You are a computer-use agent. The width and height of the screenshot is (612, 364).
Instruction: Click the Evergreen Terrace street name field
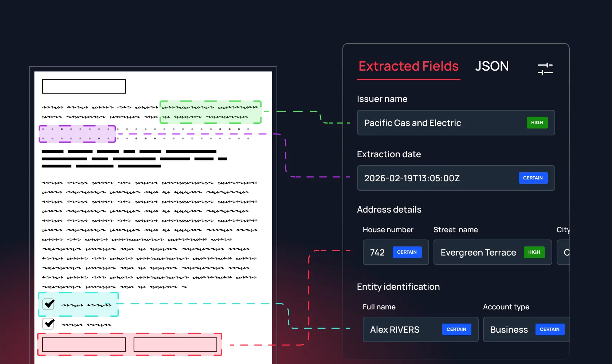click(x=478, y=252)
